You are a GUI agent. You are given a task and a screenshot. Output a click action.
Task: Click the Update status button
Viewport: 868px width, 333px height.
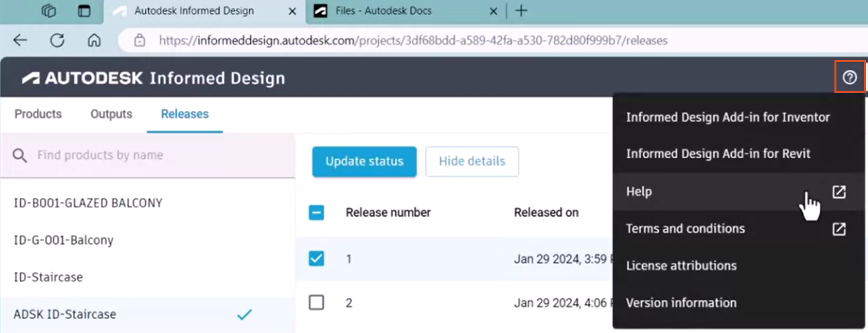(364, 161)
